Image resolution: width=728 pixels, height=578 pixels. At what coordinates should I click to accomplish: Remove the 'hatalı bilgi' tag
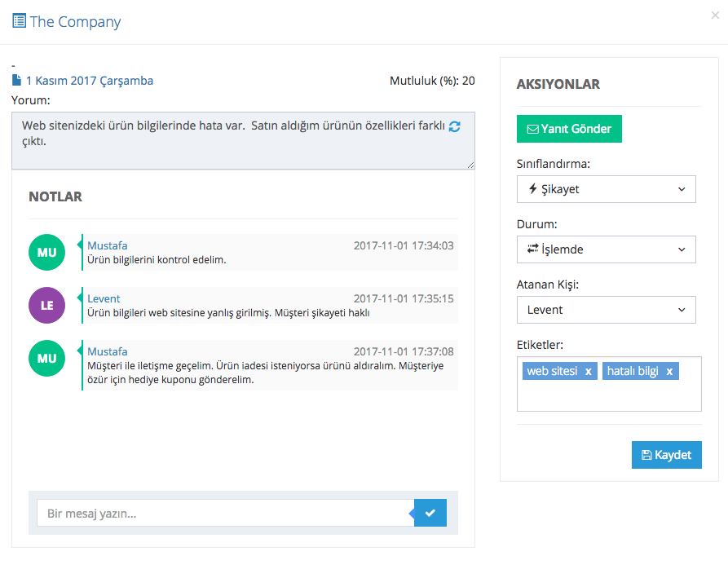pos(669,372)
